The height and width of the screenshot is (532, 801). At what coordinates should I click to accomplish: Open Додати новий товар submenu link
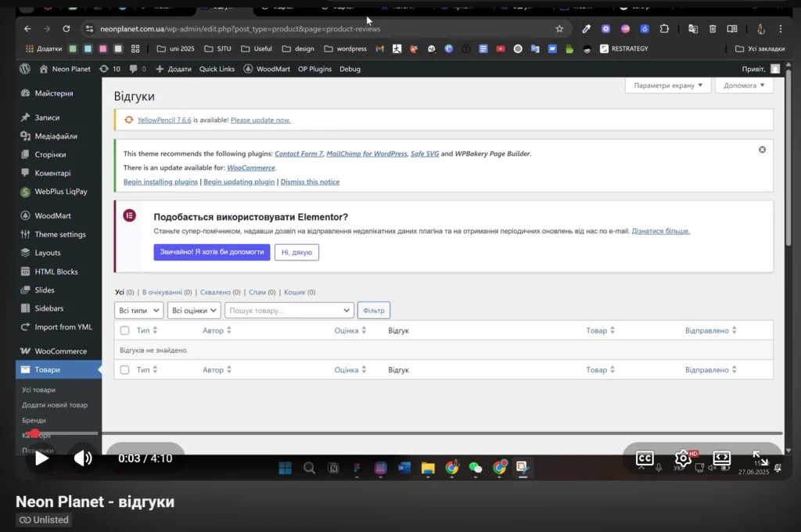click(x=55, y=404)
